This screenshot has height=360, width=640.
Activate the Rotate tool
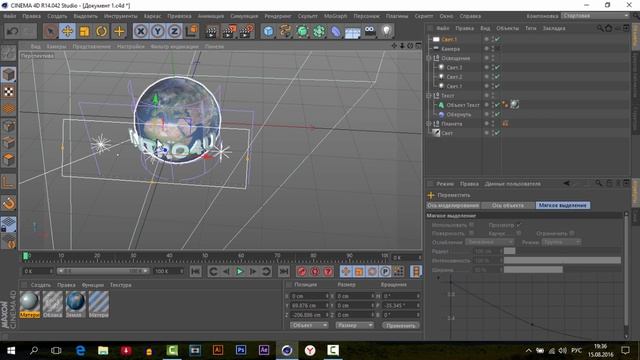click(102, 31)
